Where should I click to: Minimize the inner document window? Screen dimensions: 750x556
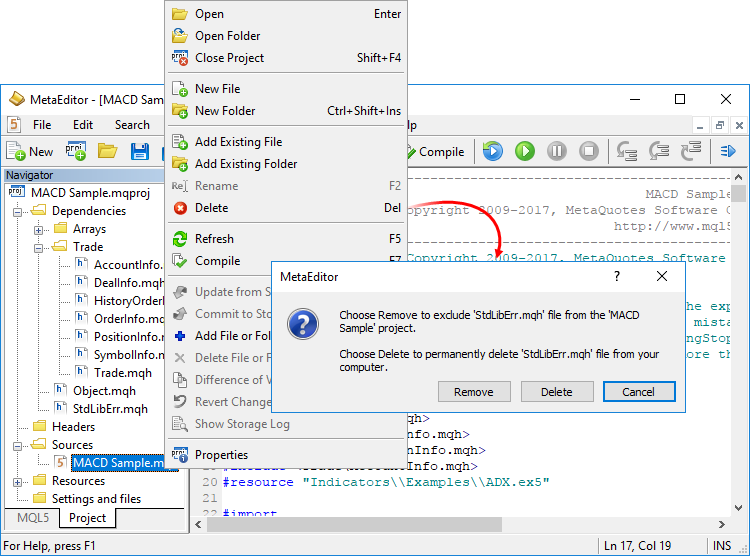click(x=700, y=125)
